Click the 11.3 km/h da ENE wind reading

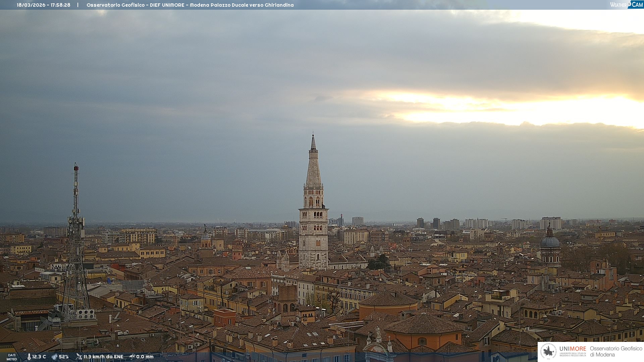click(103, 357)
